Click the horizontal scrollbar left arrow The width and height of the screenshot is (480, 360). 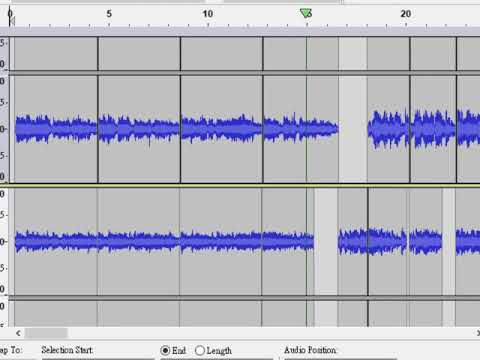click(x=18, y=333)
